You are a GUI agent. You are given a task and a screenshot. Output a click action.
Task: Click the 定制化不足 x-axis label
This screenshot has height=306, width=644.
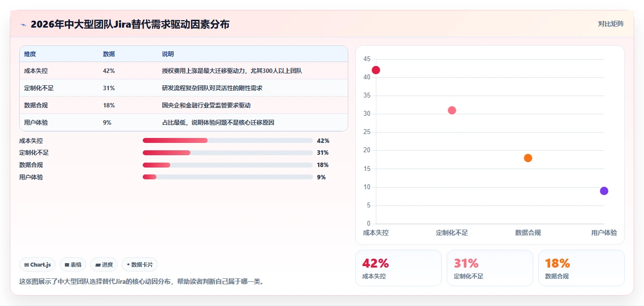coord(452,233)
